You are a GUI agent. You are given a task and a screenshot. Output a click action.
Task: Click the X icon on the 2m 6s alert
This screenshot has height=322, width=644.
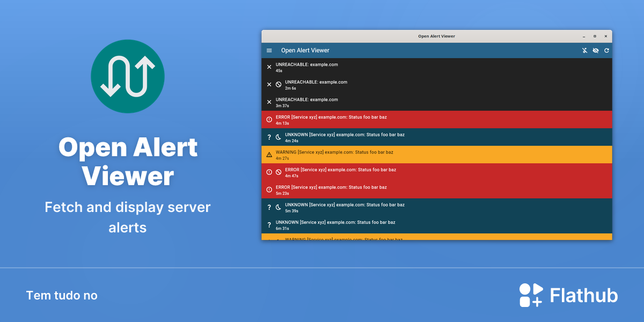pyautogui.click(x=269, y=85)
